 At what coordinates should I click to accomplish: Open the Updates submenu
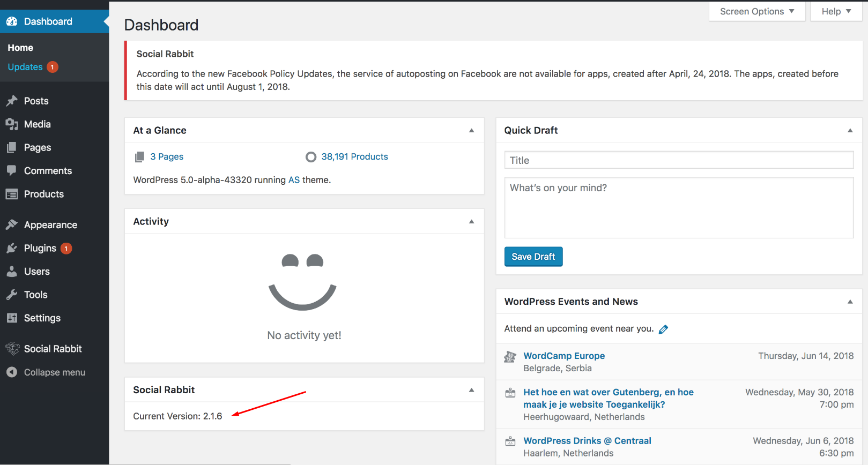[x=25, y=67]
